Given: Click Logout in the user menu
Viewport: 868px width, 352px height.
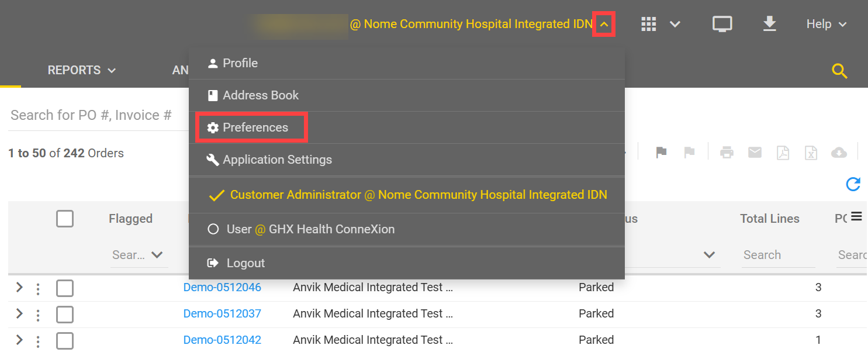Looking at the screenshot, I should click(245, 263).
